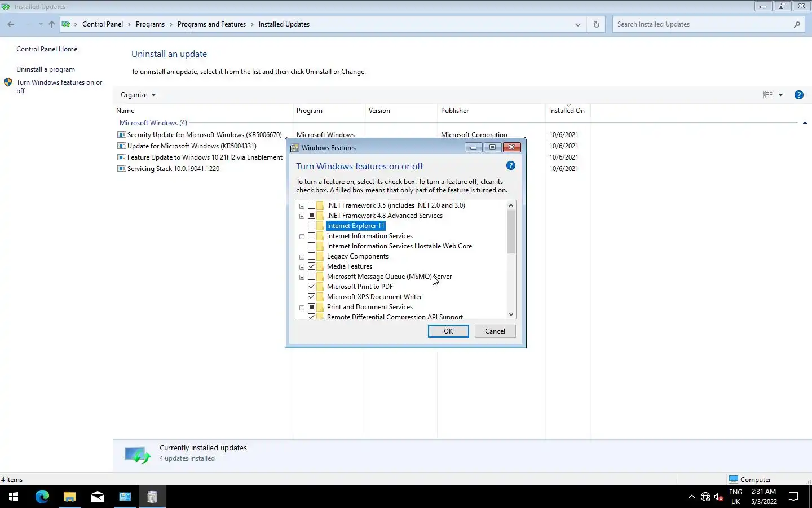Uncheck Microsoft XPS Document Writer
Image resolution: width=812 pixels, height=508 pixels.
click(311, 297)
